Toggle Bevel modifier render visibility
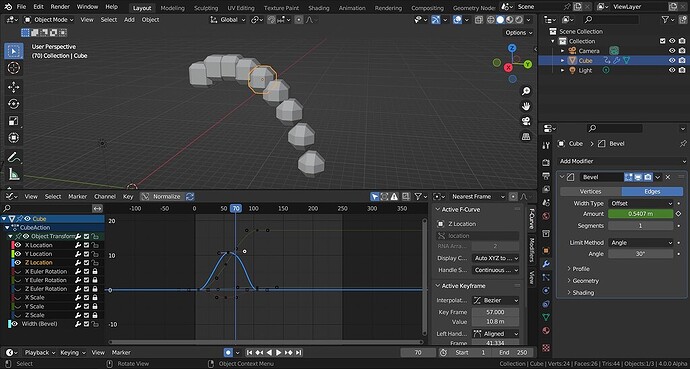Screen dimensions: 690x369 (x=648, y=177)
